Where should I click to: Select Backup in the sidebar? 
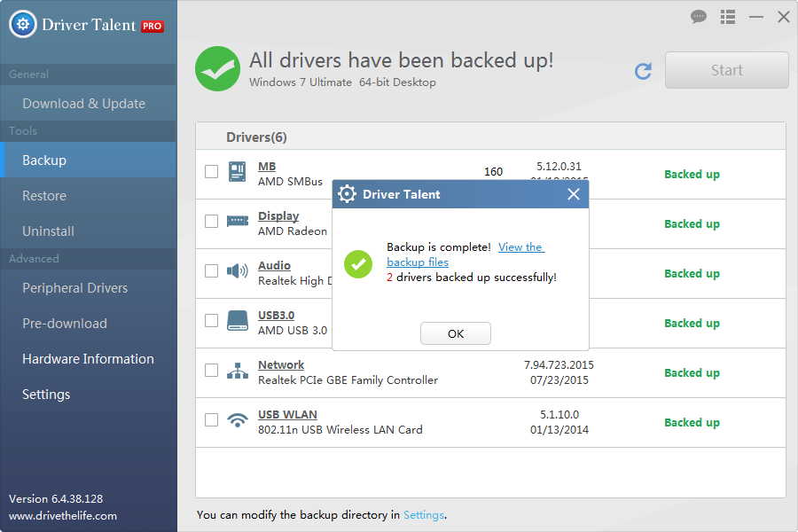pyautogui.click(x=89, y=160)
